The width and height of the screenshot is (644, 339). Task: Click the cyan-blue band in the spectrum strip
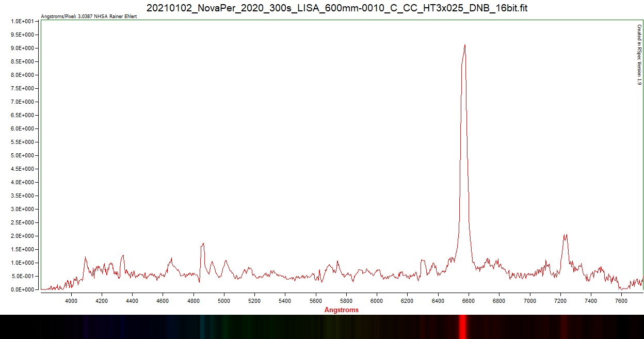point(203,327)
